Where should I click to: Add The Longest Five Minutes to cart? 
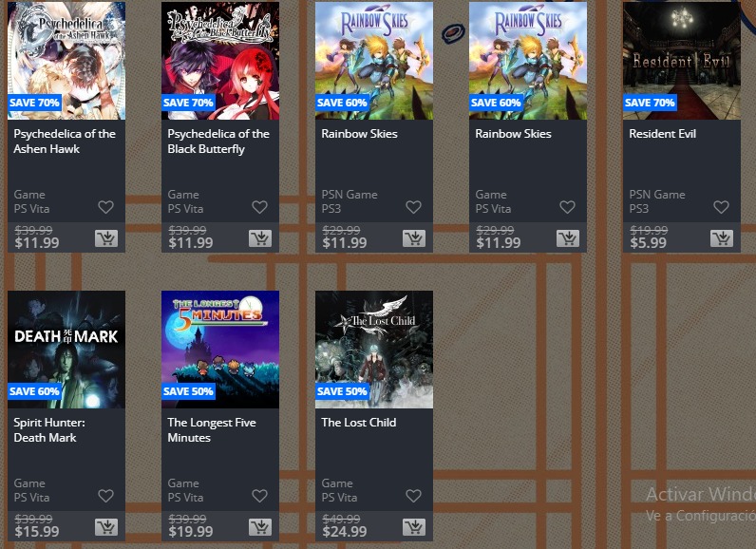pos(260,527)
